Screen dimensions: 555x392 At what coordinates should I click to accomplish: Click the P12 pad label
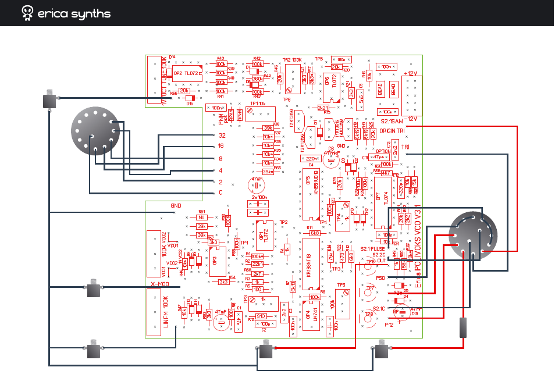[x=389, y=325]
